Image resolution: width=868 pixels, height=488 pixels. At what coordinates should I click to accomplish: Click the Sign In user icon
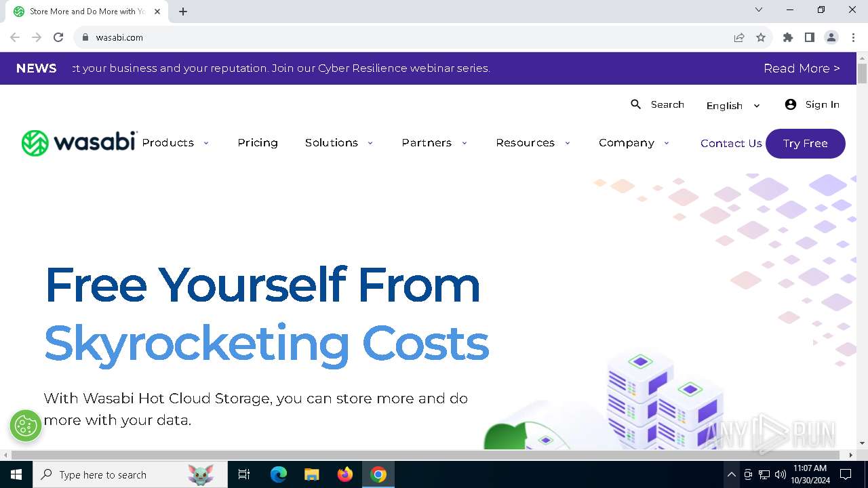791,104
